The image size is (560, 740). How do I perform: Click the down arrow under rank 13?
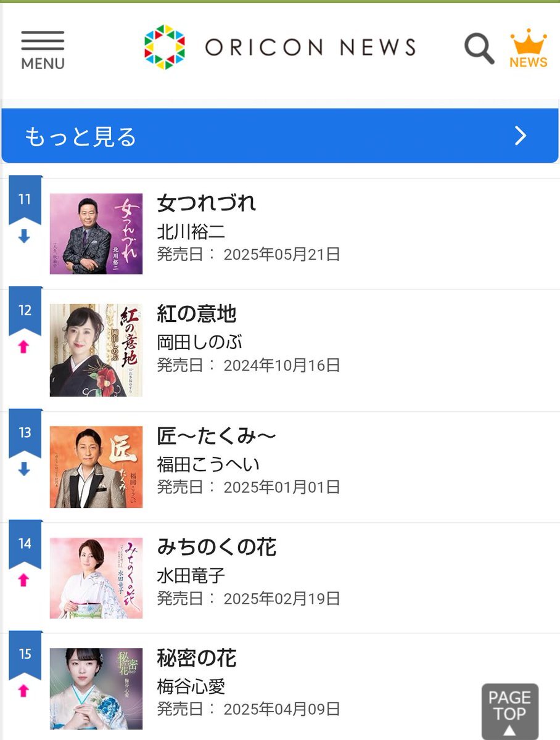pyautogui.click(x=24, y=469)
